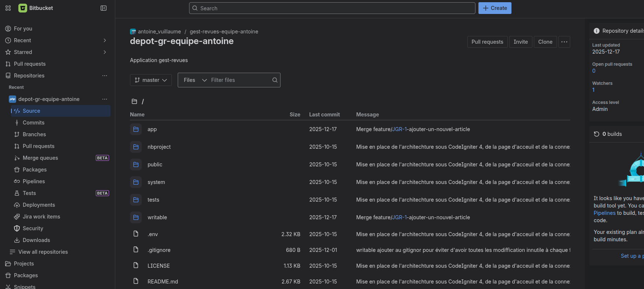The image size is (644, 289).
Task: Open Downloads in the sidebar
Action: point(61,240)
